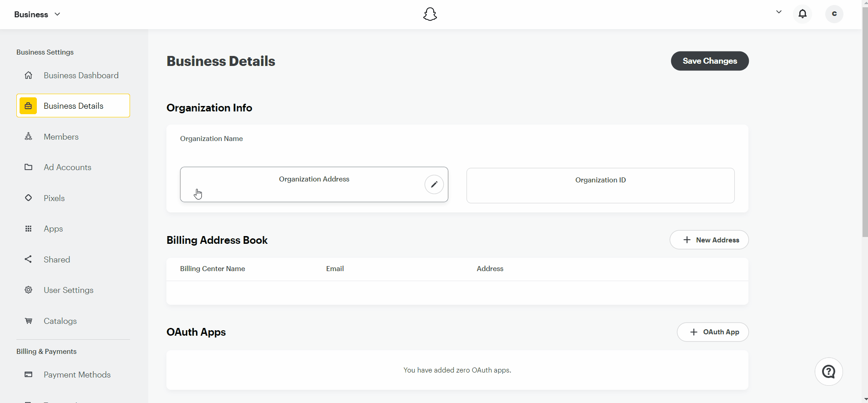Open Payment Methods
The image size is (868, 403).
tap(73, 374)
